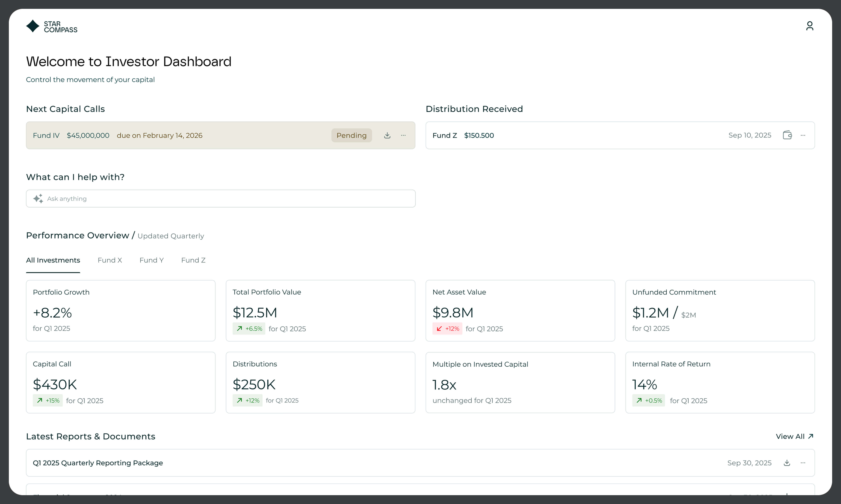
Task: Open more options for Fund Z distribution
Action: point(803,135)
